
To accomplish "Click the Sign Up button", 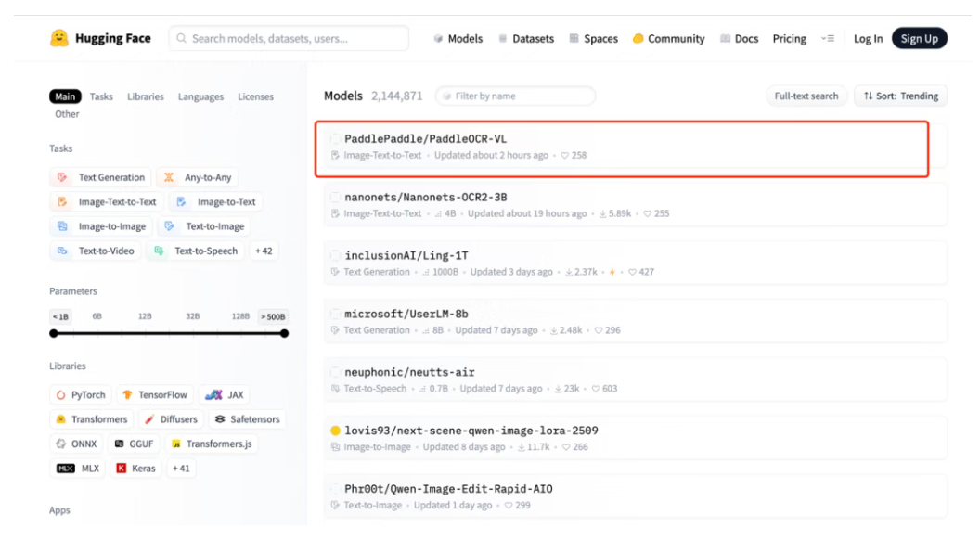I will [919, 38].
